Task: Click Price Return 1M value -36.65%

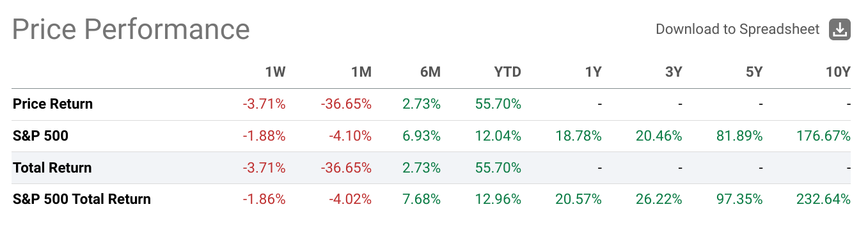Action: tap(345, 104)
